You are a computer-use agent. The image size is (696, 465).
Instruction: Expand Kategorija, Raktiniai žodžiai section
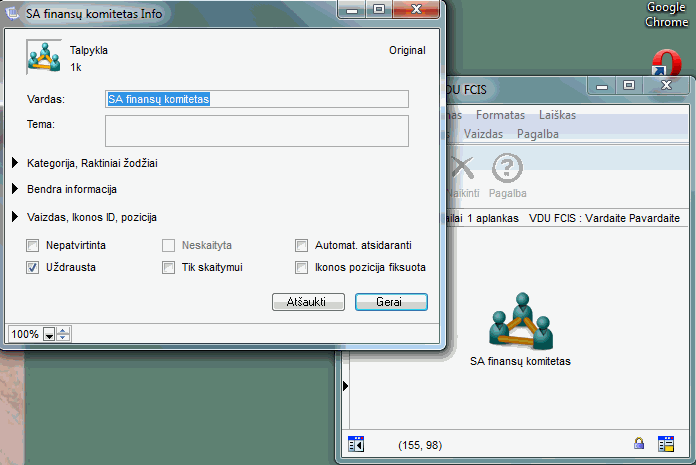[x=16, y=162]
